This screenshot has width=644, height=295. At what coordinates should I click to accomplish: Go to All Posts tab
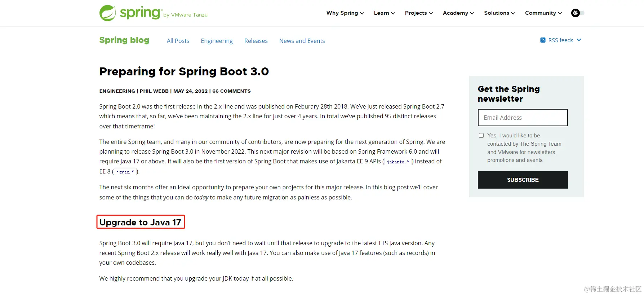178,41
